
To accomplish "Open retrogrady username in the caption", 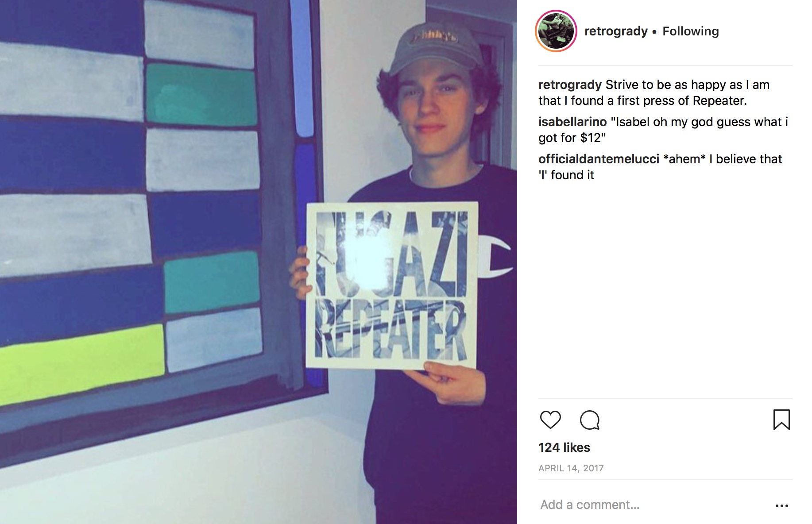I will click(x=570, y=85).
